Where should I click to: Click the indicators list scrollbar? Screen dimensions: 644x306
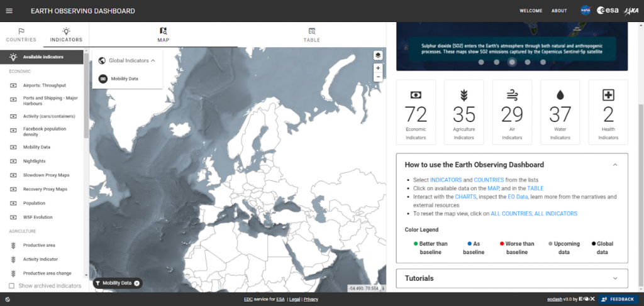(x=86, y=95)
